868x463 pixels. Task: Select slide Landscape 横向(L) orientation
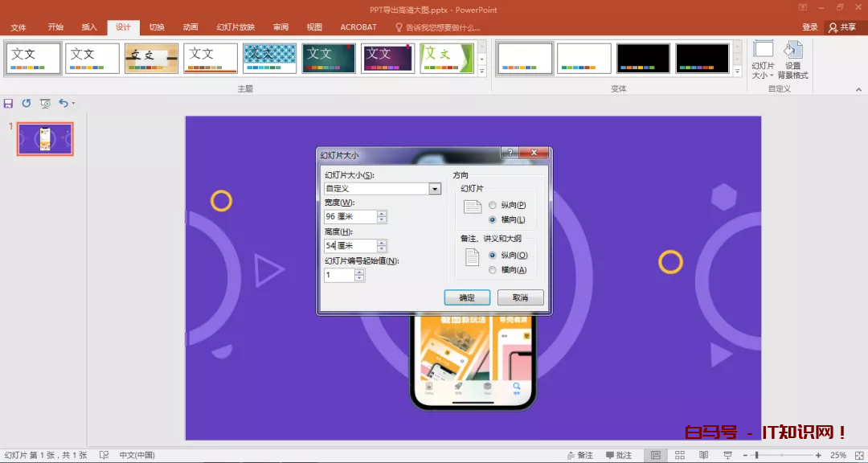click(x=493, y=219)
